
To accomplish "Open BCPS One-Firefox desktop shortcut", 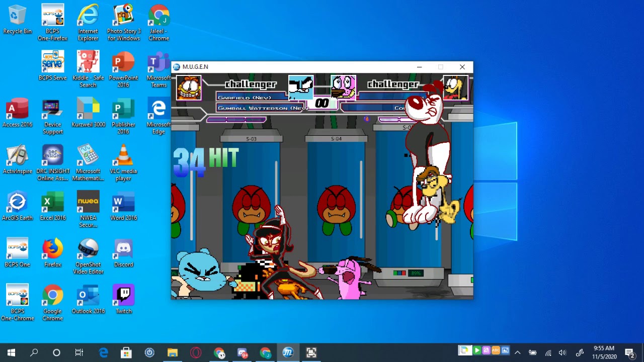I will pyautogui.click(x=53, y=23).
